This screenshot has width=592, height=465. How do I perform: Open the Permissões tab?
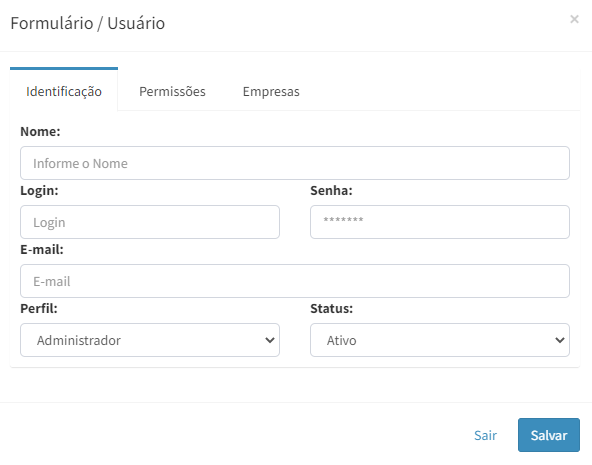coord(172,91)
